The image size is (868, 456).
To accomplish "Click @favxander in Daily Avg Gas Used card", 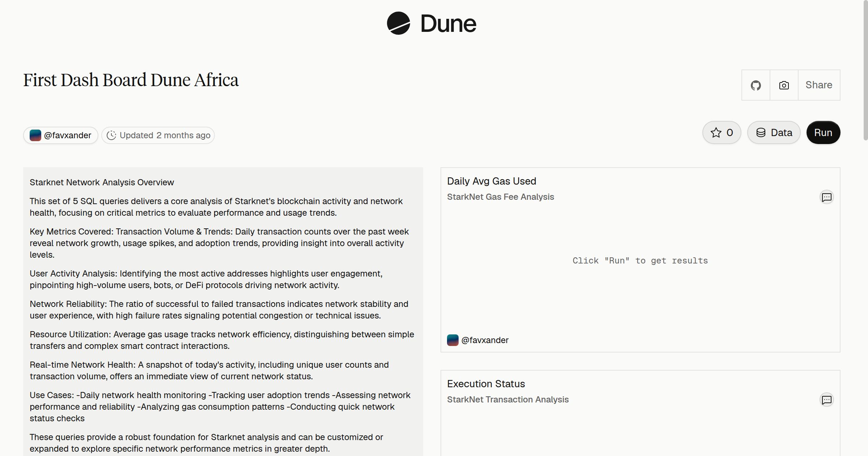I will pyautogui.click(x=485, y=340).
